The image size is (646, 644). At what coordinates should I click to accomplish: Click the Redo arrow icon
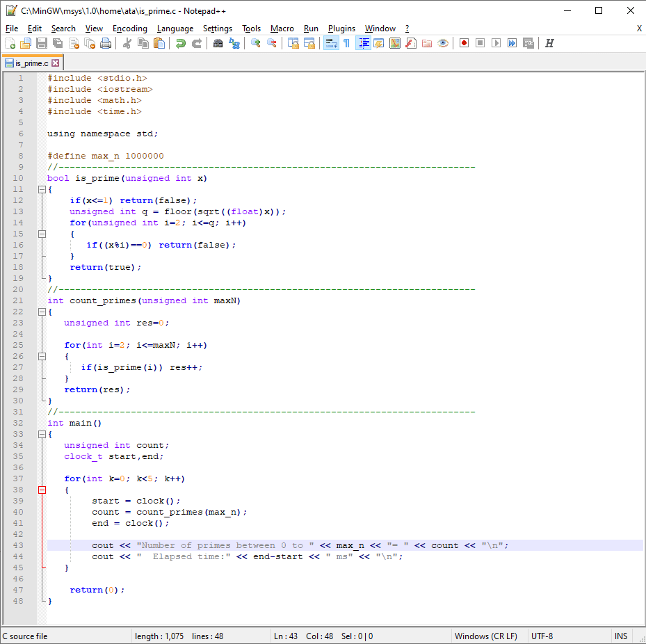pyautogui.click(x=197, y=43)
